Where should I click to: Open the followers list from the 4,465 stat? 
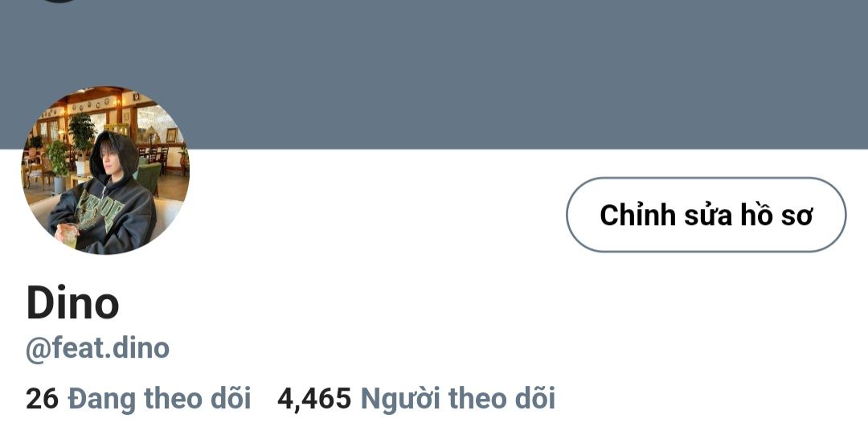tap(416, 399)
